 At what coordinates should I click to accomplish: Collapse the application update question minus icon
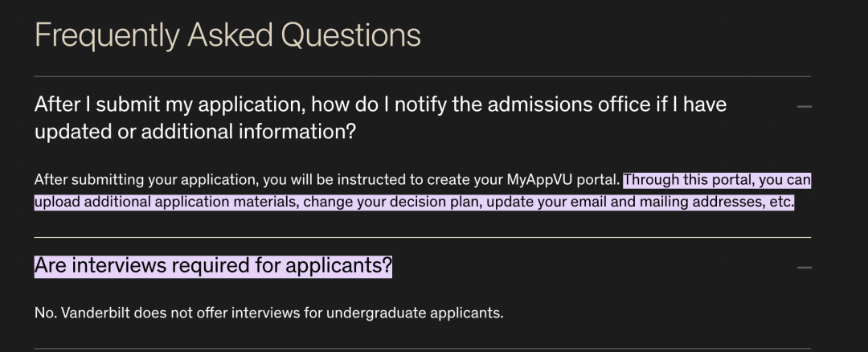click(x=804, y=106)
